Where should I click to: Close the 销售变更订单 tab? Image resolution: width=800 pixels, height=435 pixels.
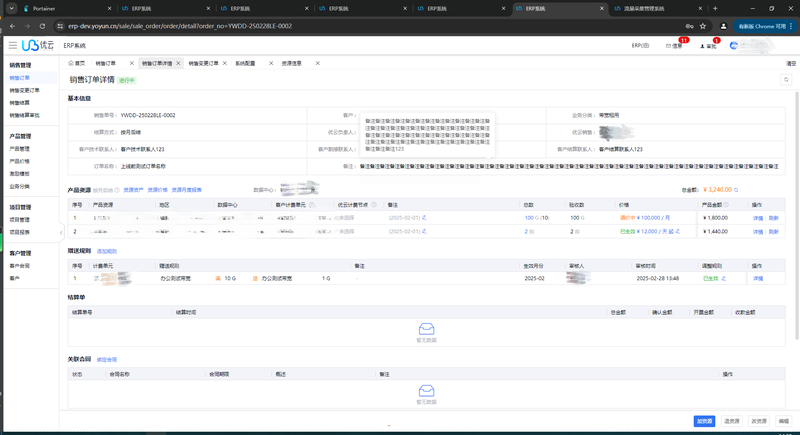point(226,63)
